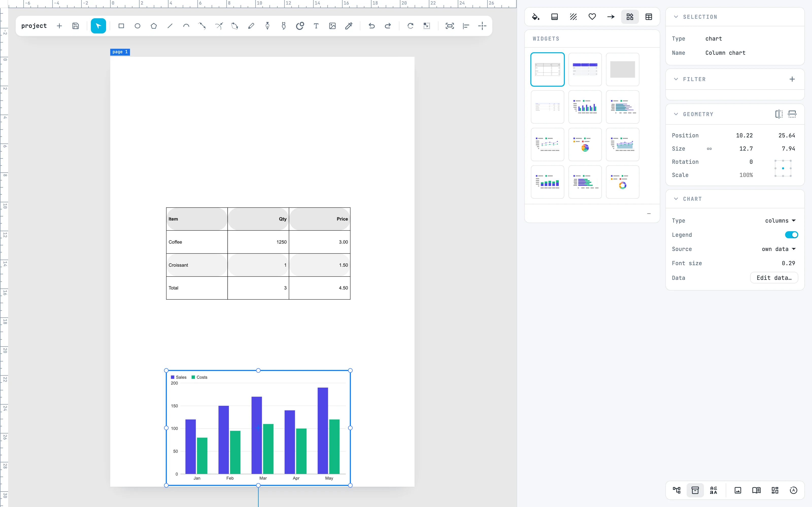
Task: Open the Source own data dropdown
Action: [x=779, y=249]
